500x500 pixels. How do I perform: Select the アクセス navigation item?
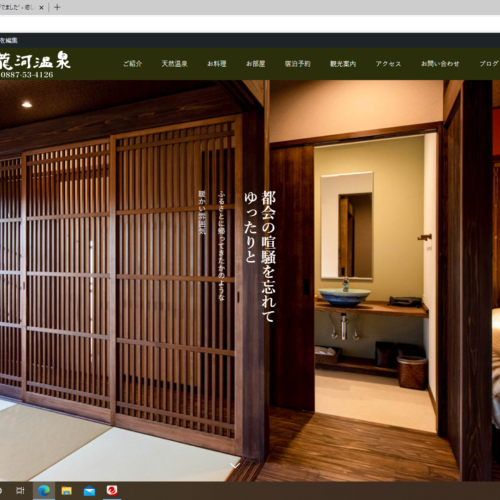[388, 64]
